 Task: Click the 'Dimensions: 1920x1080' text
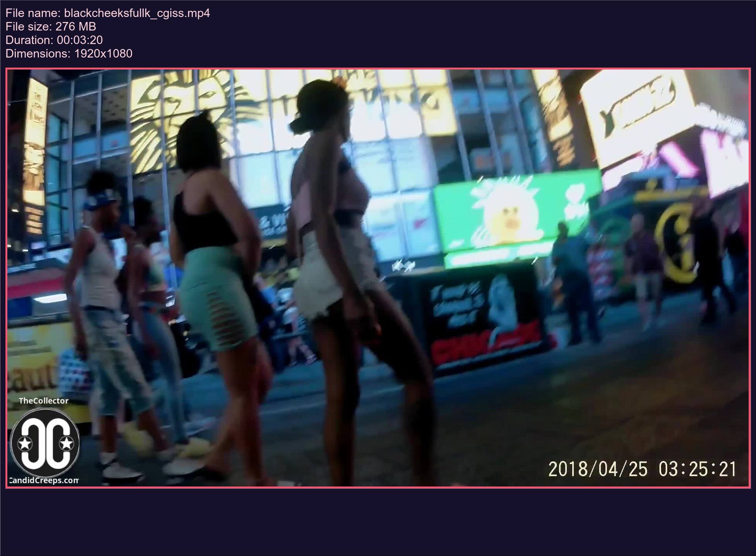click(x=69, y=54)
